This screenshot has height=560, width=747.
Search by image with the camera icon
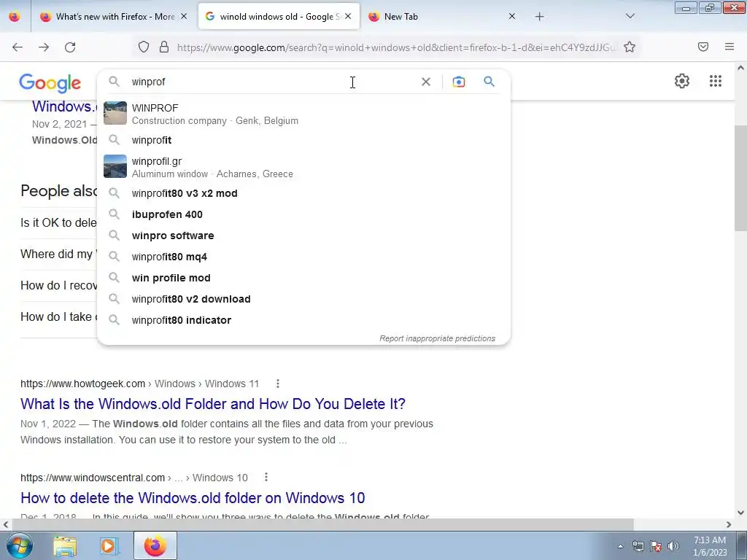459,82
